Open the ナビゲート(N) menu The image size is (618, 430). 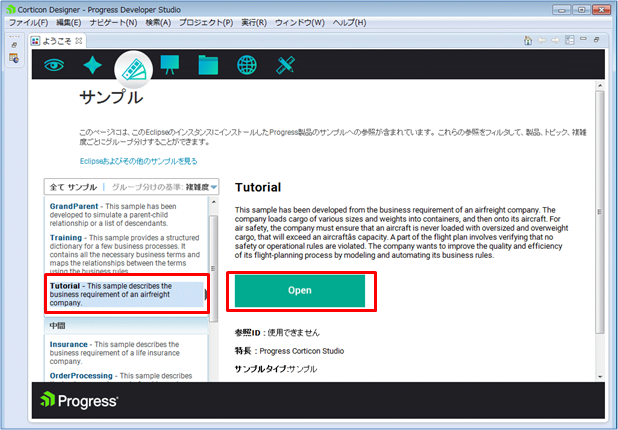113,23
